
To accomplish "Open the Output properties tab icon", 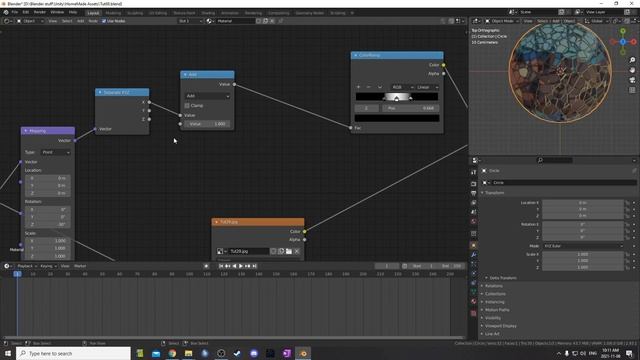I will [x=473, y=193].
